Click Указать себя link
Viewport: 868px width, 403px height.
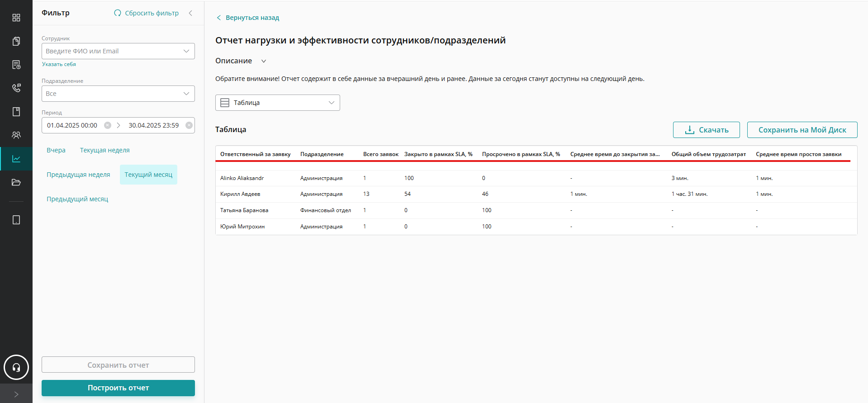pyautogui.click(x=59, y=64)
